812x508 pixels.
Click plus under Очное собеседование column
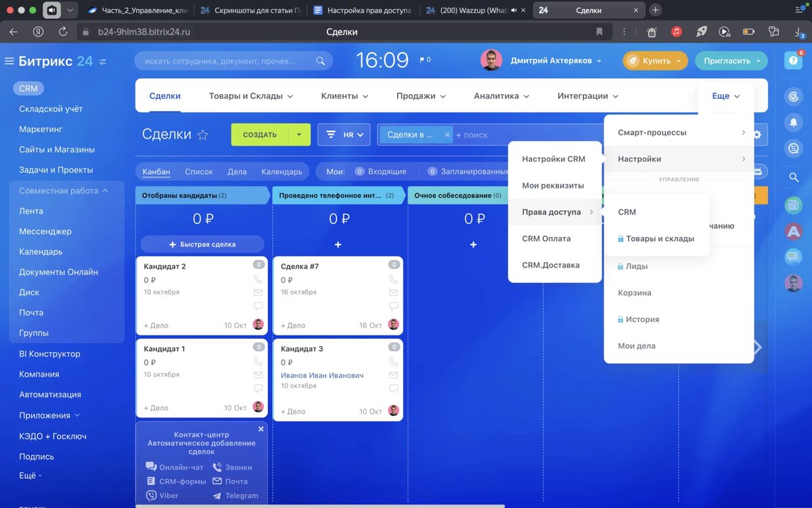[473, 245]
